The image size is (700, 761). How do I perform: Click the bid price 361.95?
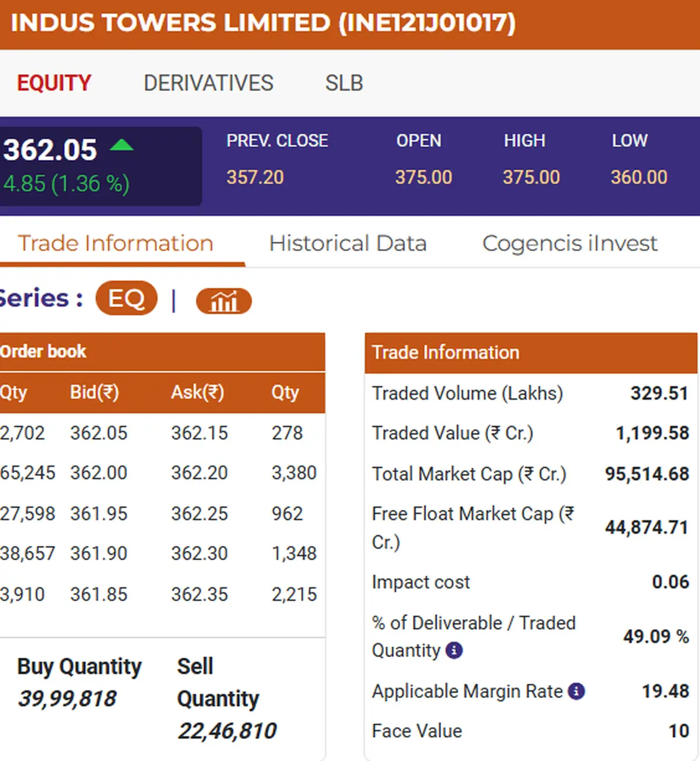tap(99, 514)
